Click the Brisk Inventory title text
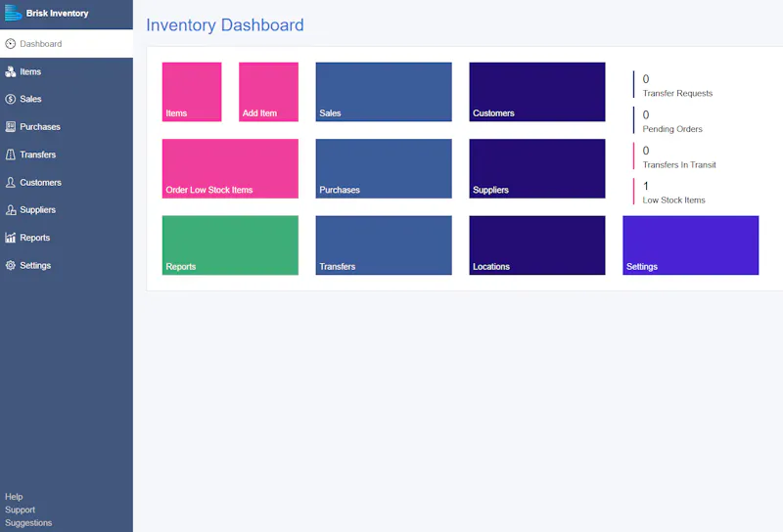The width and height of the screenshot is (783, 532). coord(57,13)
